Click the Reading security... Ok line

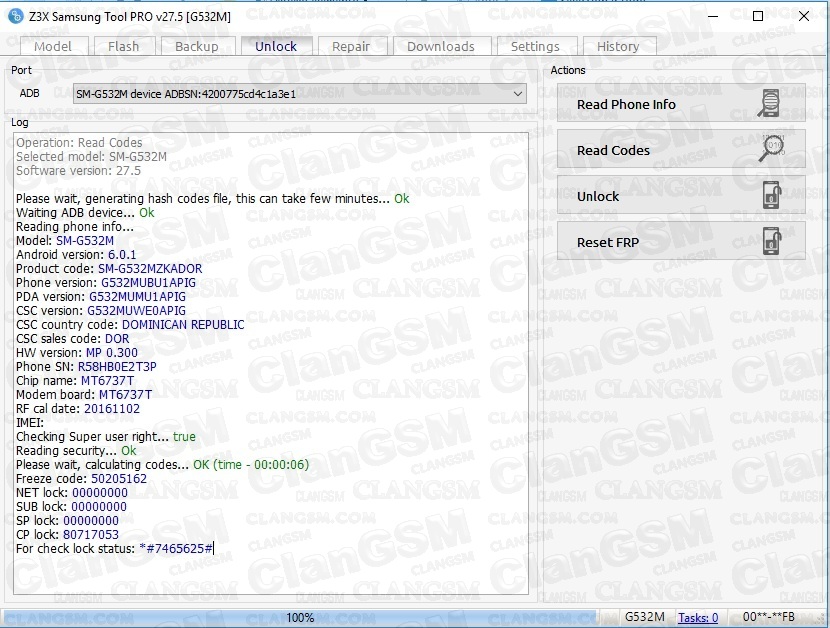pos(76,451)
